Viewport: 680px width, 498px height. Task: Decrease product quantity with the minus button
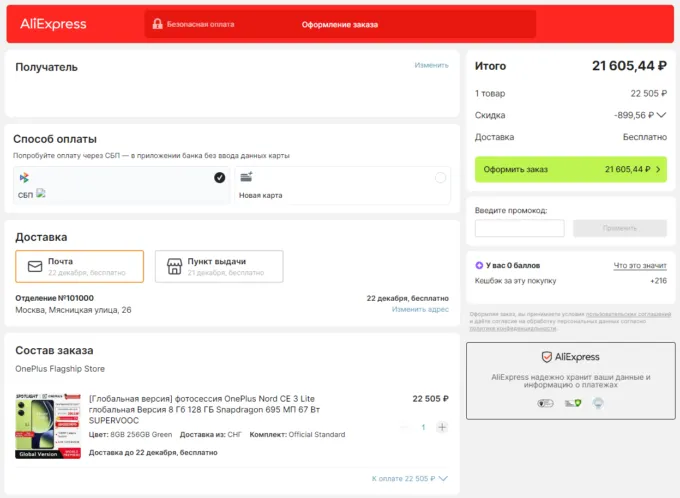(x=405, y=427)
